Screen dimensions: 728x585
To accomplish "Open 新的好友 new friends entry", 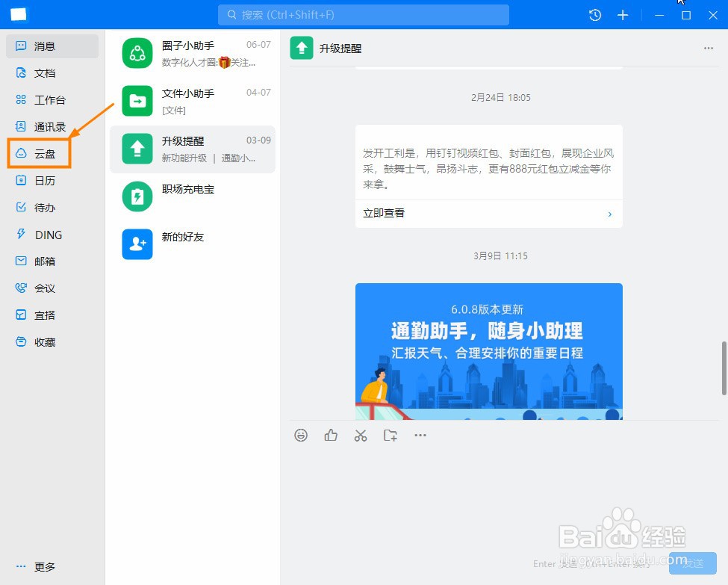I will tap(193, 244).
